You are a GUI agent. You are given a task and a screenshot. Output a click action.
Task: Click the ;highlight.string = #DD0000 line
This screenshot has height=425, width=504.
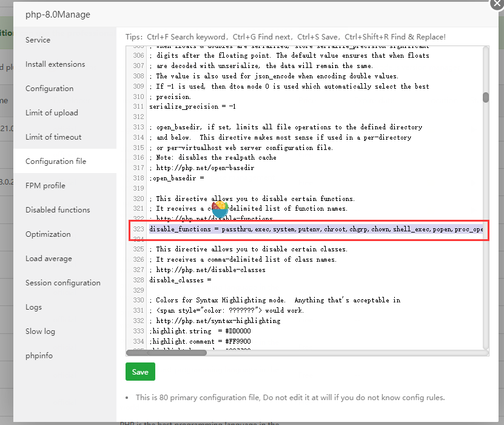[x=200, y=331]
